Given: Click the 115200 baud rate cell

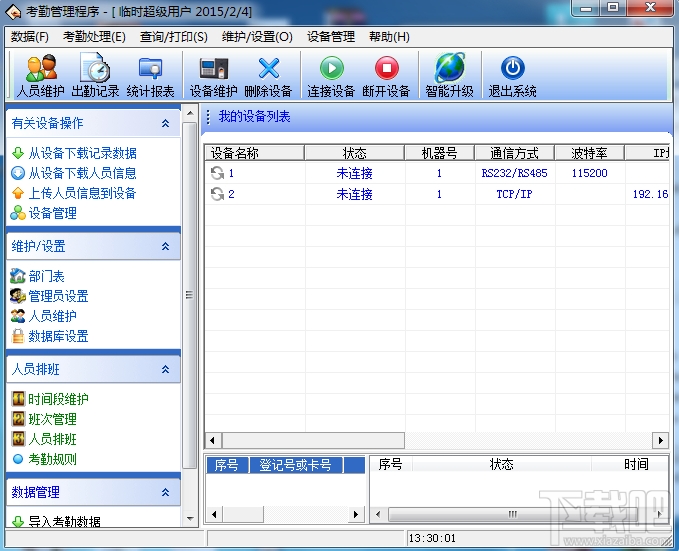Looking at the screenshot, I should point(589,173).
